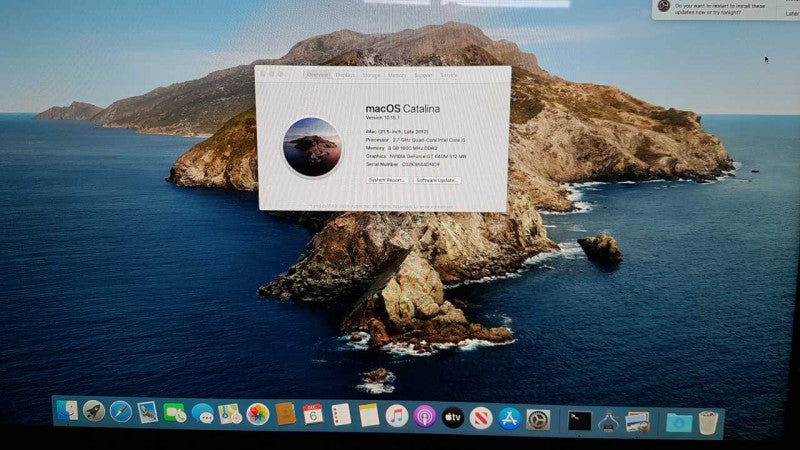Launch Music app from Dock

coord(396,416)
